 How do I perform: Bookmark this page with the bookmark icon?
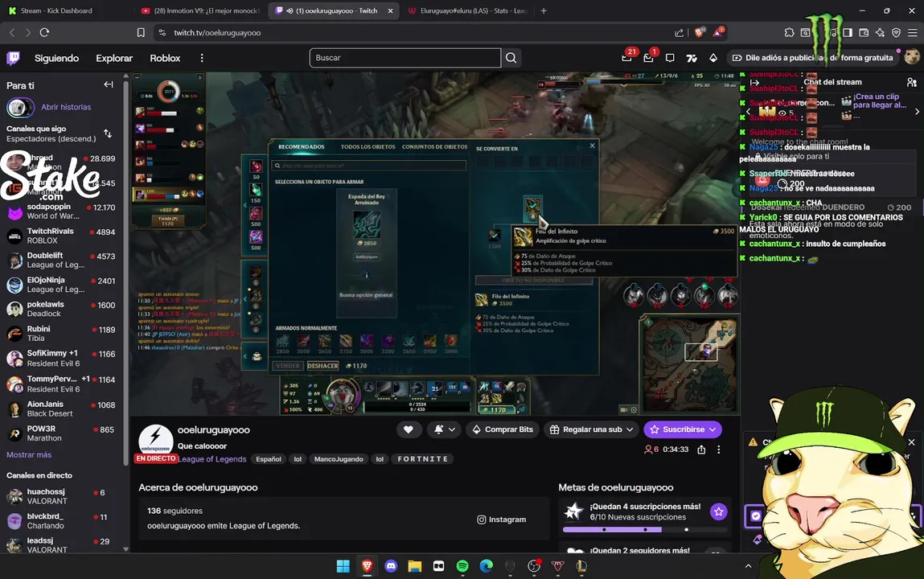pos(141,32)
